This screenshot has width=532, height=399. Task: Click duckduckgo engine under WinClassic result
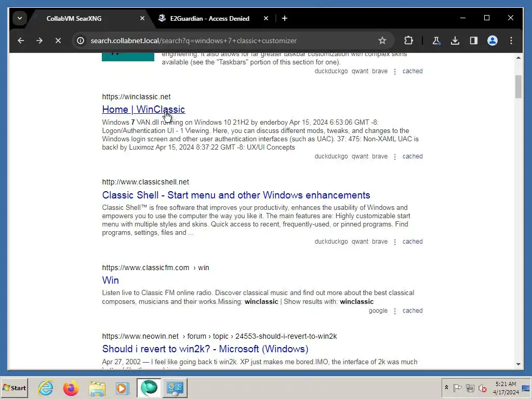click(331, 156)
